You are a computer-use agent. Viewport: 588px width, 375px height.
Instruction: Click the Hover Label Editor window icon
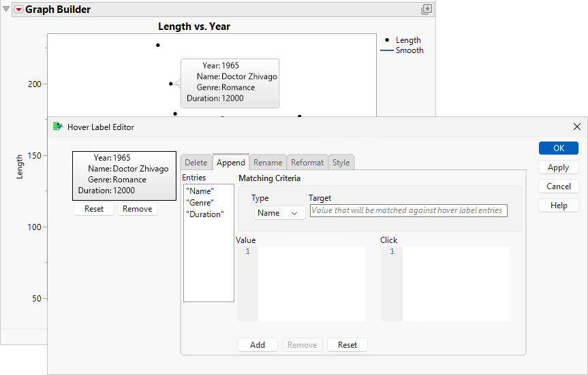[58, 127]
